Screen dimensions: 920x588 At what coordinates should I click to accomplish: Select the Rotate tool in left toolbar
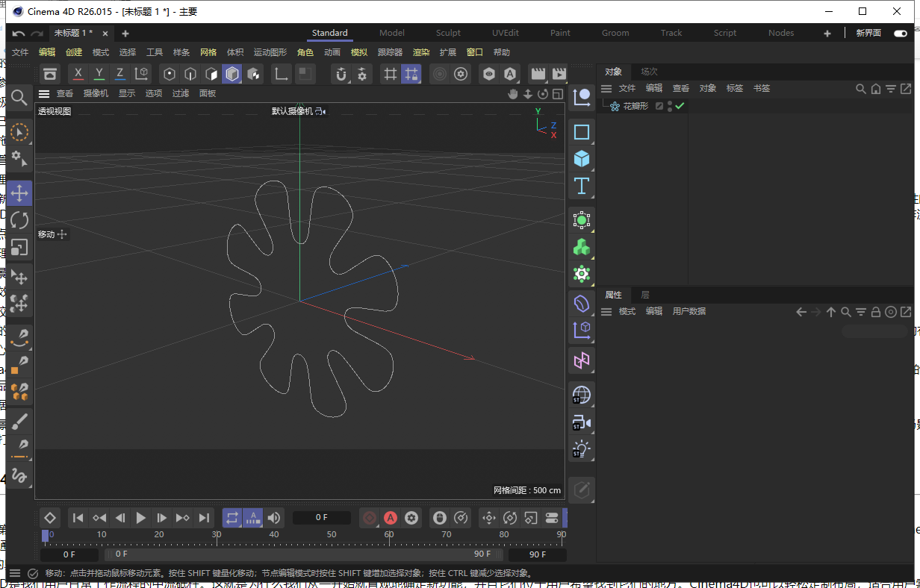click(x=20, y=220)
